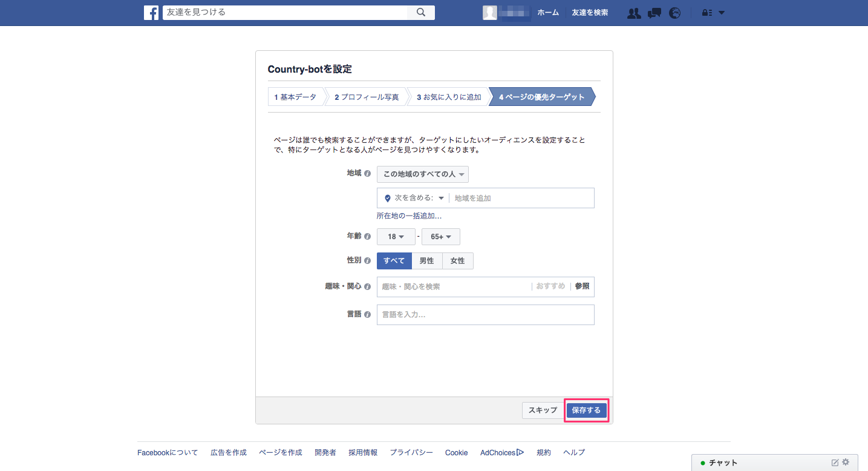
Task: Open the friend requests icon
Action: pyautogui.click(x=634, y=13)
